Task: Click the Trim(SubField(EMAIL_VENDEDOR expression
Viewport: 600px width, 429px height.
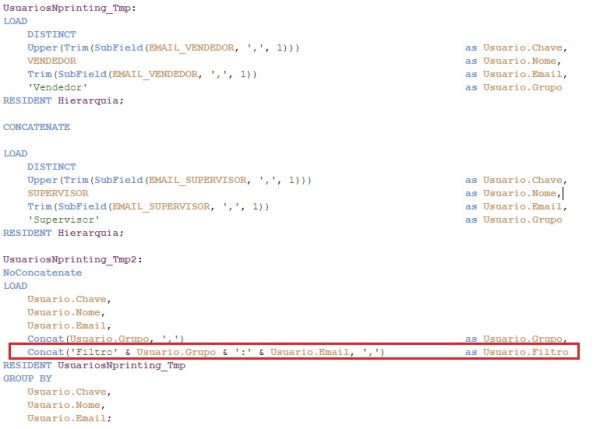Action: 142,74
